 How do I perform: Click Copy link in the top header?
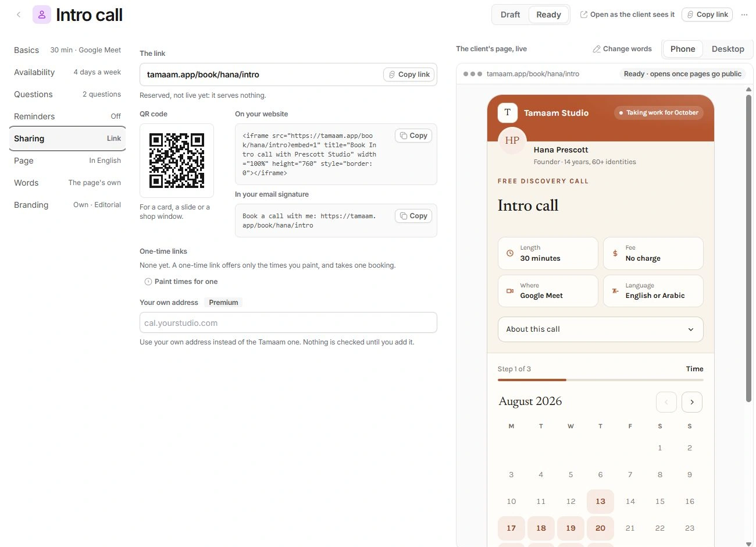tap(707, 15)
